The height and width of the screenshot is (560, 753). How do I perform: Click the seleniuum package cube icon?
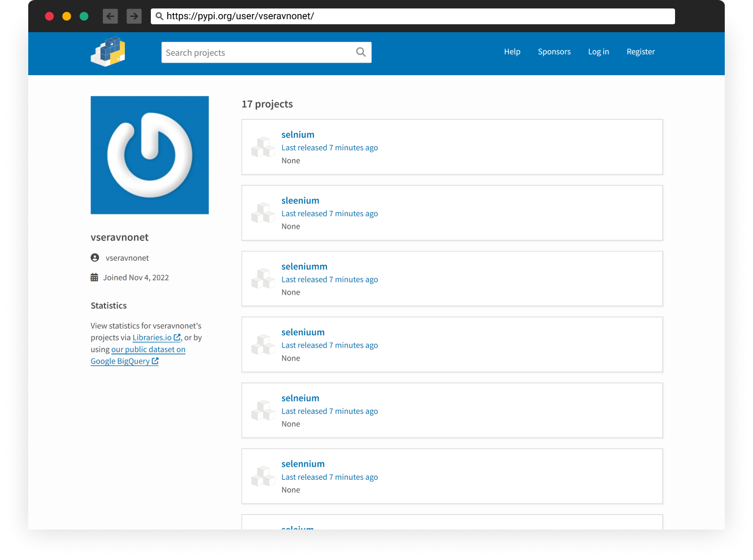tap(263, 344)
